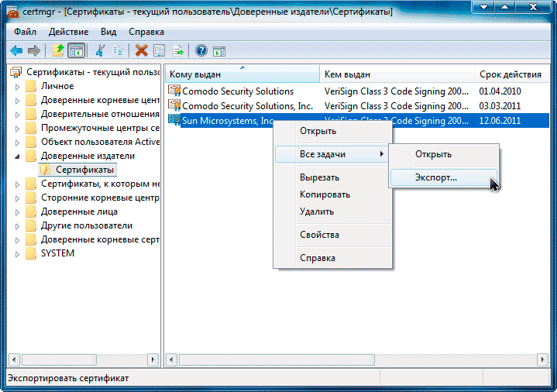
Task: Click the Export list toolbar icon
Action: (177, 51)
